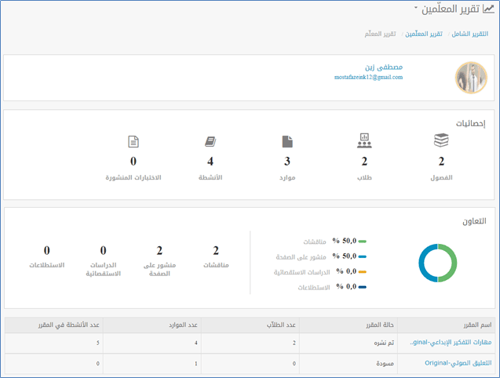Image resolution: width=500 pixels, height=378 pixels.
Task: Click the blue منشور على الصفحة legend marker
Action: pos(362,257)
